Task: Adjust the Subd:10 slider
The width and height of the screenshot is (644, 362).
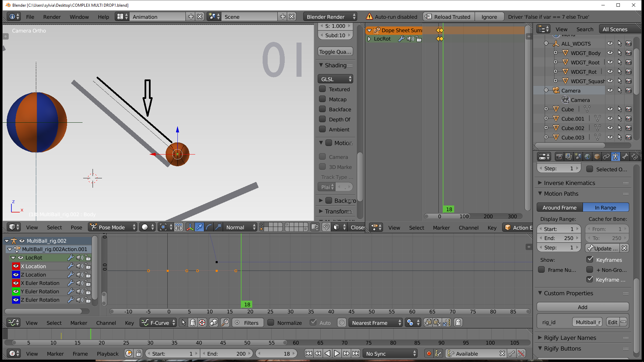Action: [x=335, y=35]
